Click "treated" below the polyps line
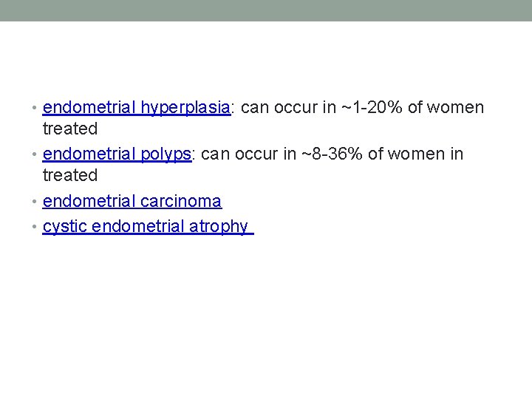This screenshot has height=399, width=532. tap(70, 176)
